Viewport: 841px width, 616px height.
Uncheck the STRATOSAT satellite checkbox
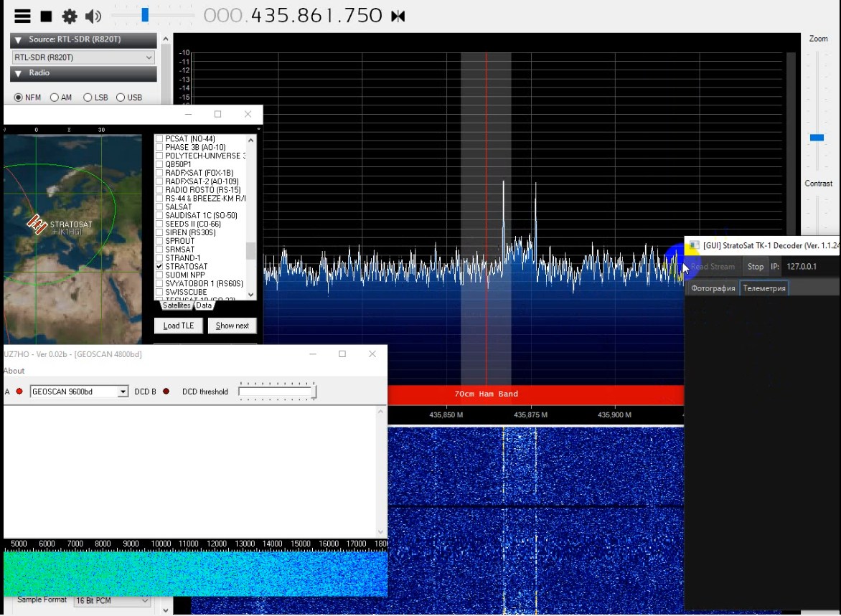(x=159, y=267)
